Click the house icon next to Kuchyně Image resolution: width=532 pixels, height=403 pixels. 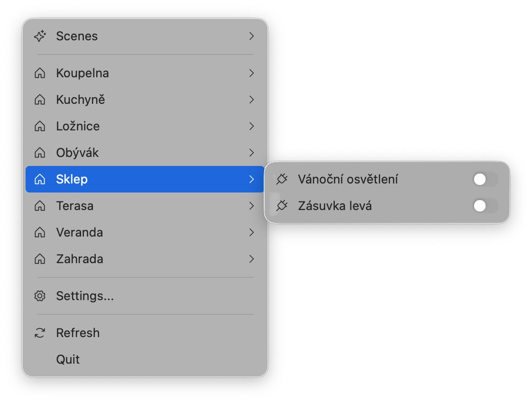(x=40, y=100)
